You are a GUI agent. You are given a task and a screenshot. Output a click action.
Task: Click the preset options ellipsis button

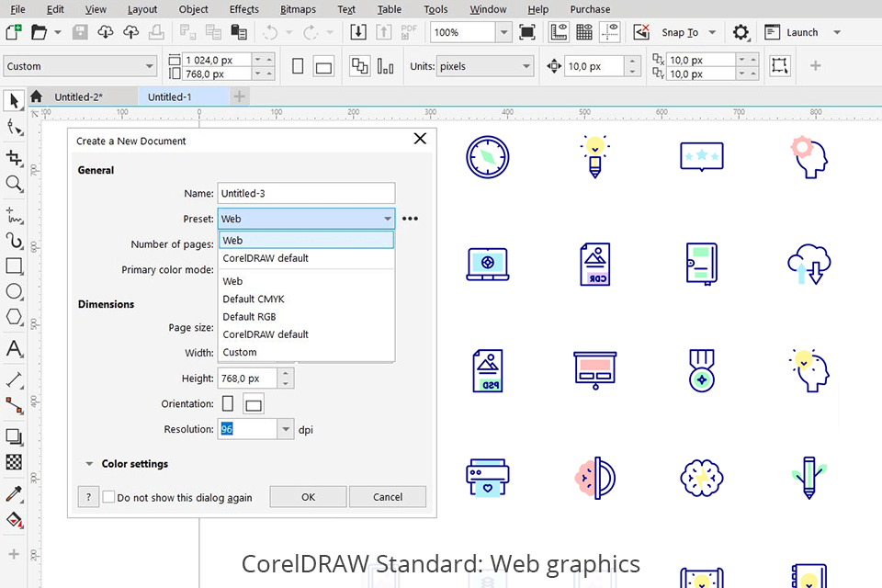[410, 219]
